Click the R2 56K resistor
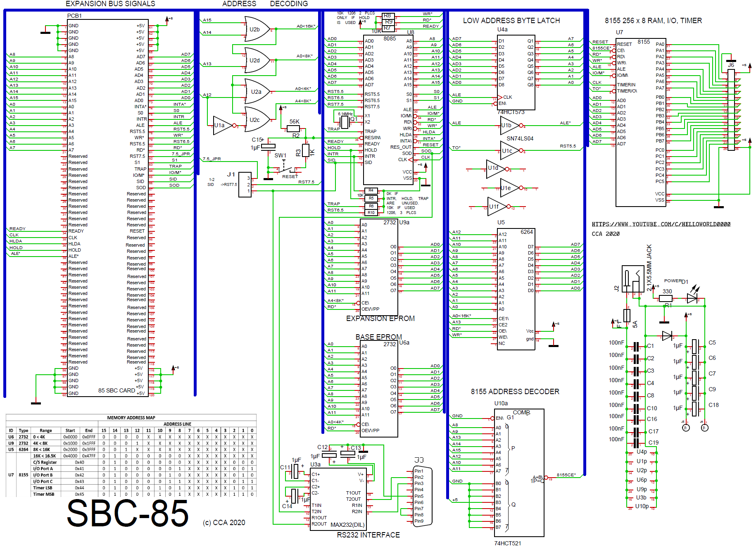This screenshot has width=756, height=547. [293, 128]
